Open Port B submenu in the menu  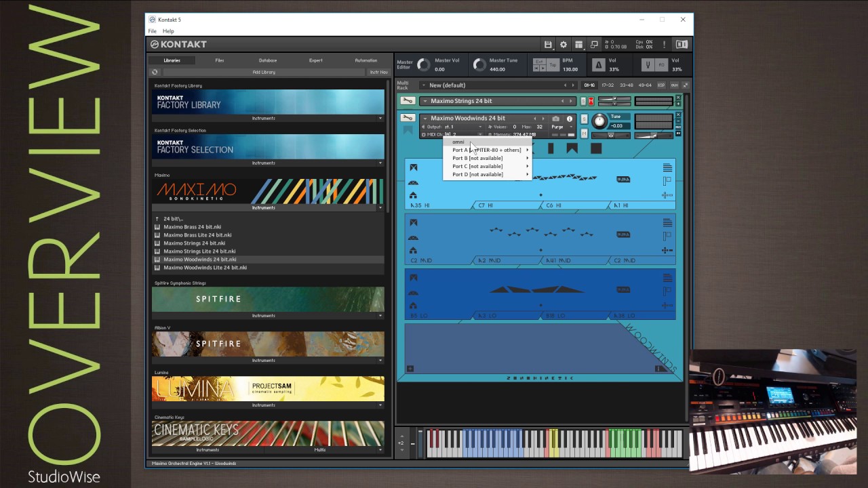[x=487, y=158]
